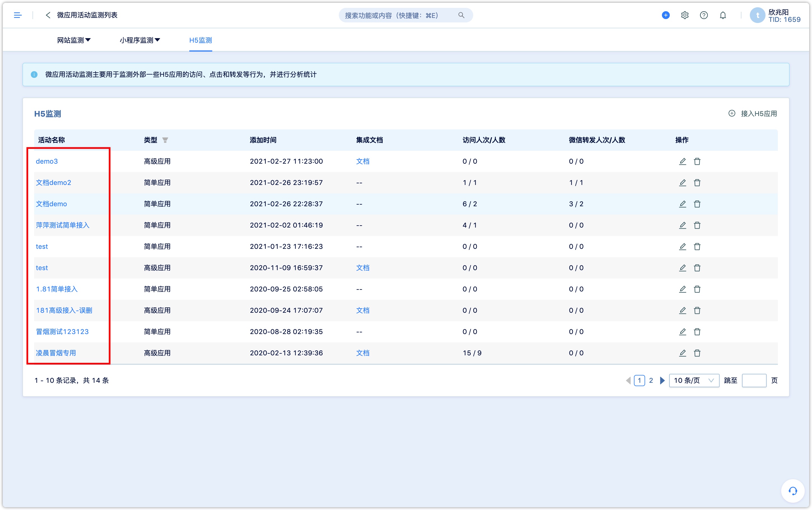Delete the 凌晨冒烟专用 activity
This screenshot has height=510, width=812.
697,353
